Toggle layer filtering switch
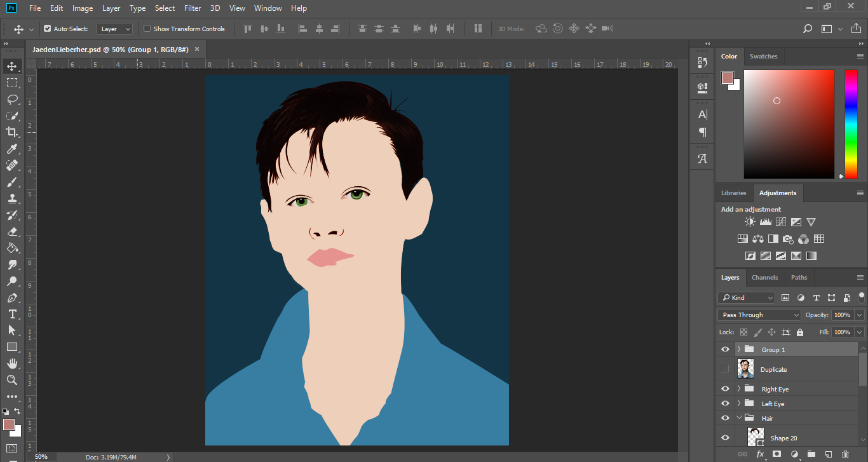This screenshot has width=868, height=462. 862,296
